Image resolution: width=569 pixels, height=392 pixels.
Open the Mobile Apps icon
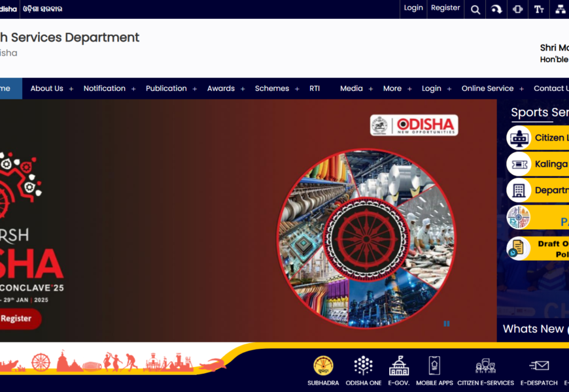pos(434,366)
